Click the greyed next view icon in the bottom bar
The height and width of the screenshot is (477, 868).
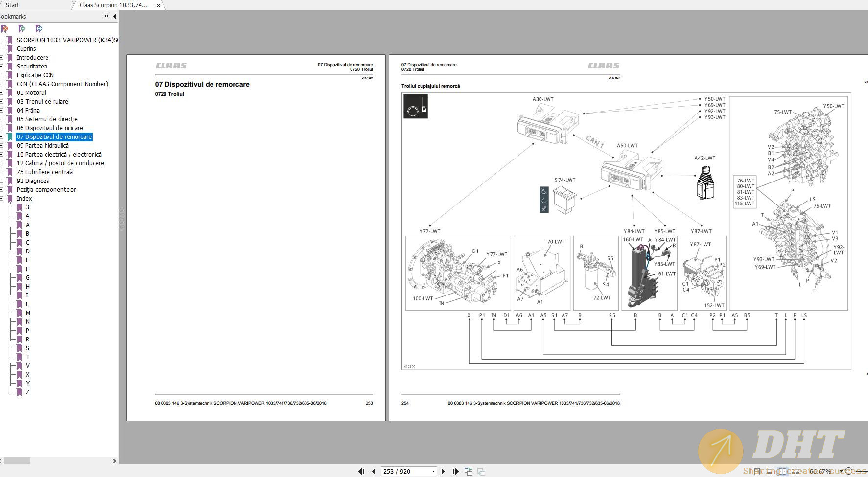[481, 471]
